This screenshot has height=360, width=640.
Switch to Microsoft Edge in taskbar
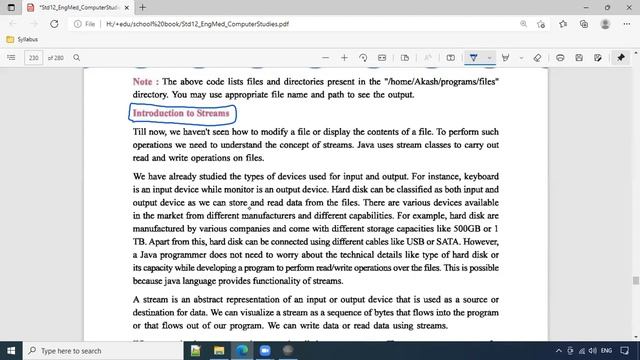pos(242,351)
